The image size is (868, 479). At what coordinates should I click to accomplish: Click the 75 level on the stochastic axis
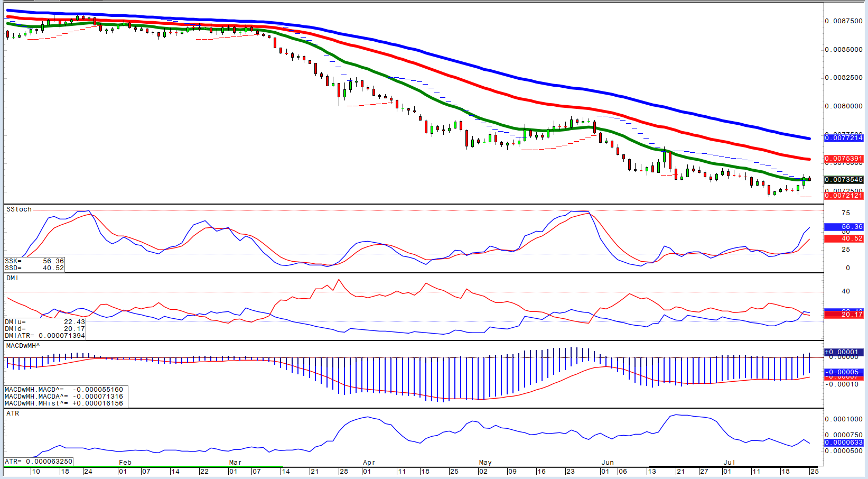tap(846, 213)
